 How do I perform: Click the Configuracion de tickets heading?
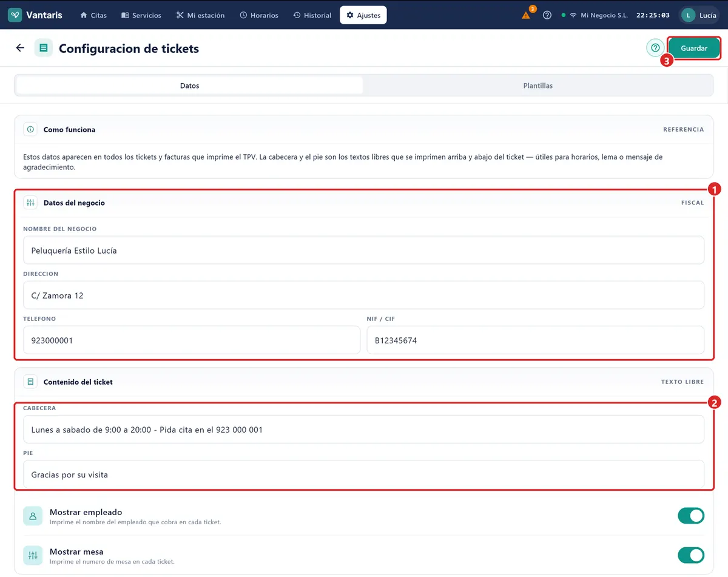coord(129,49)
